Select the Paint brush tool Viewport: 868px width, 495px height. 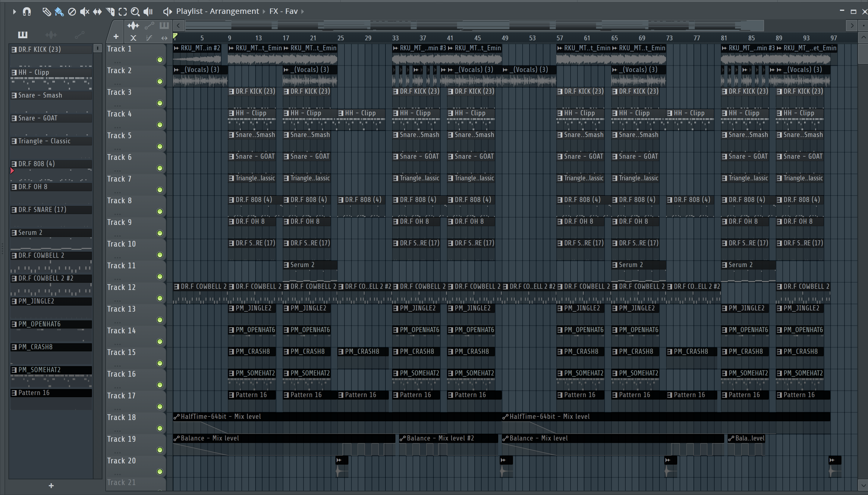click(59, 12)
